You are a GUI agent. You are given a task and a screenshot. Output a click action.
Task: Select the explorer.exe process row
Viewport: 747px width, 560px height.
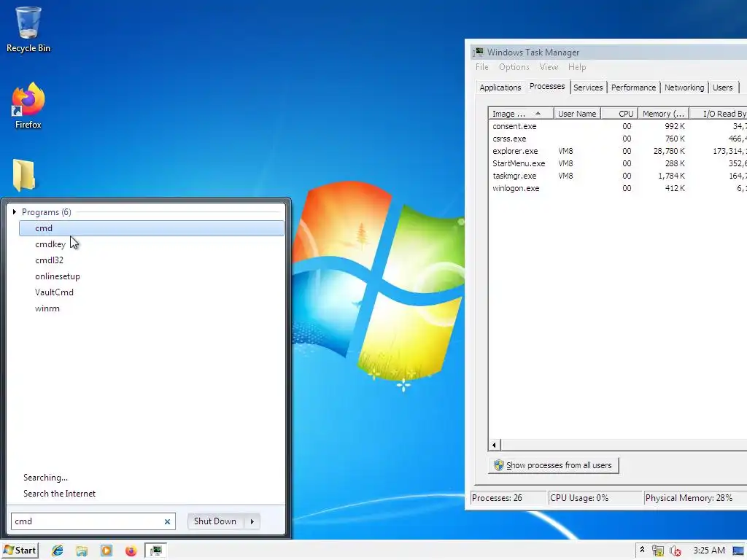coord(618,151)
